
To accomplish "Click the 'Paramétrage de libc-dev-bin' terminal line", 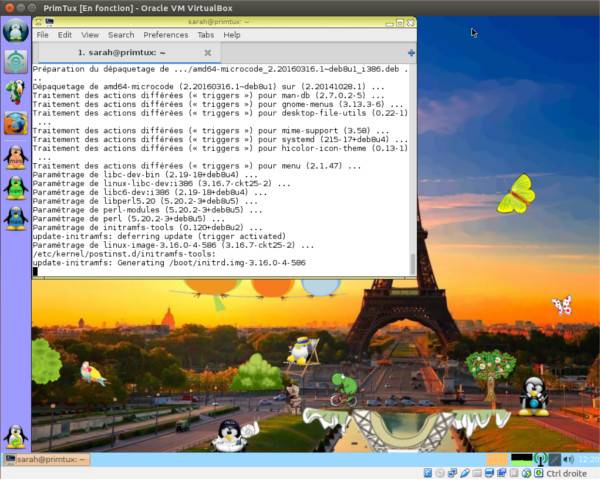I will click(x=145, y=175).
